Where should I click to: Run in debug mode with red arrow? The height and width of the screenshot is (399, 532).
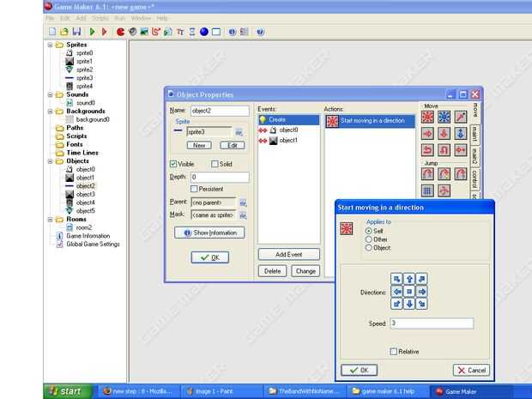point(104,32)
